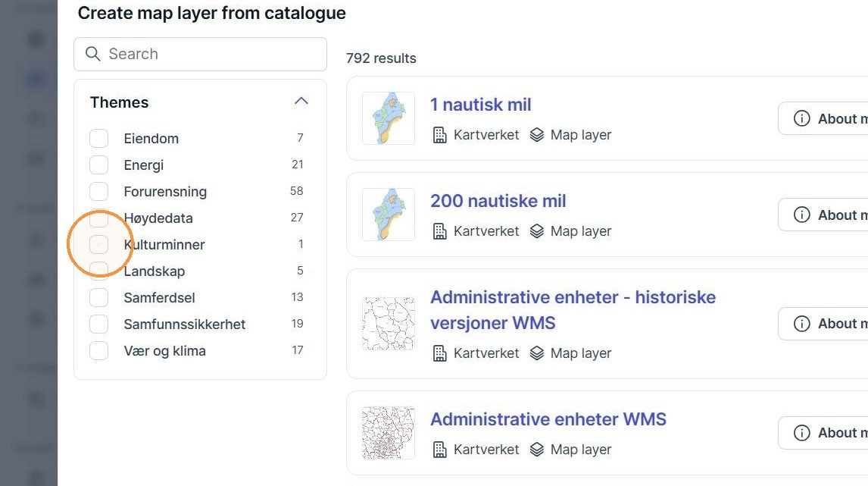Tick the Eiendom theme checkbox
This screenshot has height=486, width=868.
pos(99,138)
